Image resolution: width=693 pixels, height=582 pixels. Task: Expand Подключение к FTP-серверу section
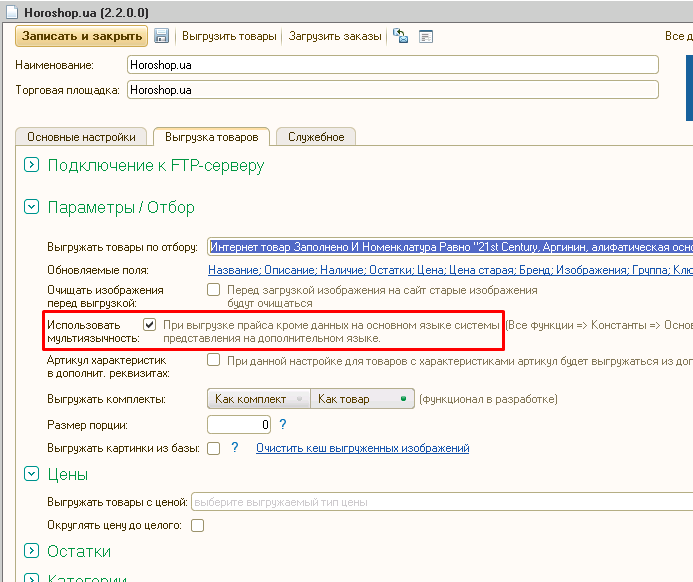pos(31,165)
